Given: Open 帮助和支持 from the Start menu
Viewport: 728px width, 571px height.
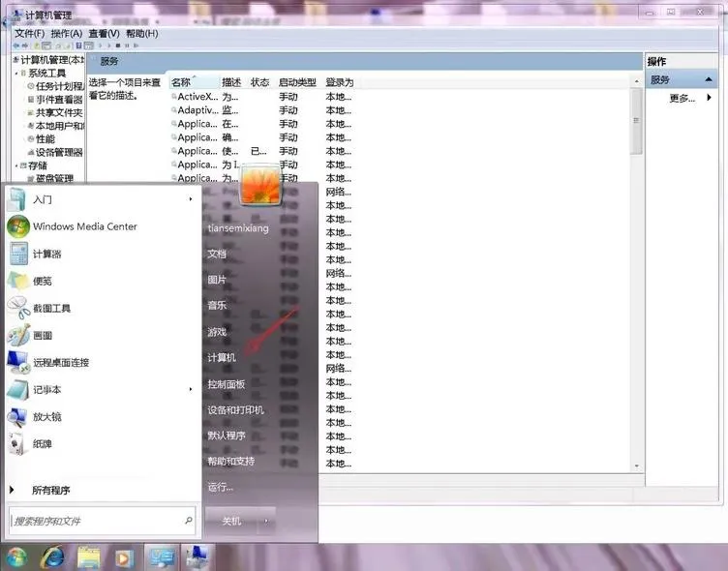Looking at the screenshot, I should [230, 462].
